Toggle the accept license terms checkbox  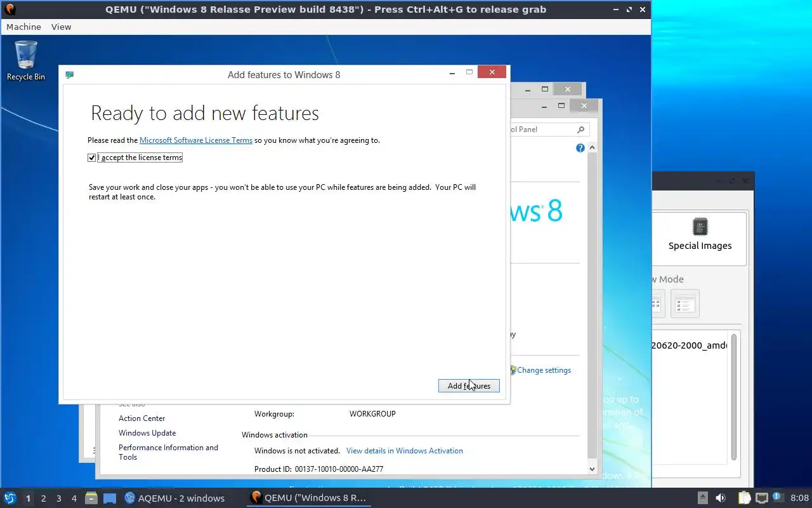(92, 157)
